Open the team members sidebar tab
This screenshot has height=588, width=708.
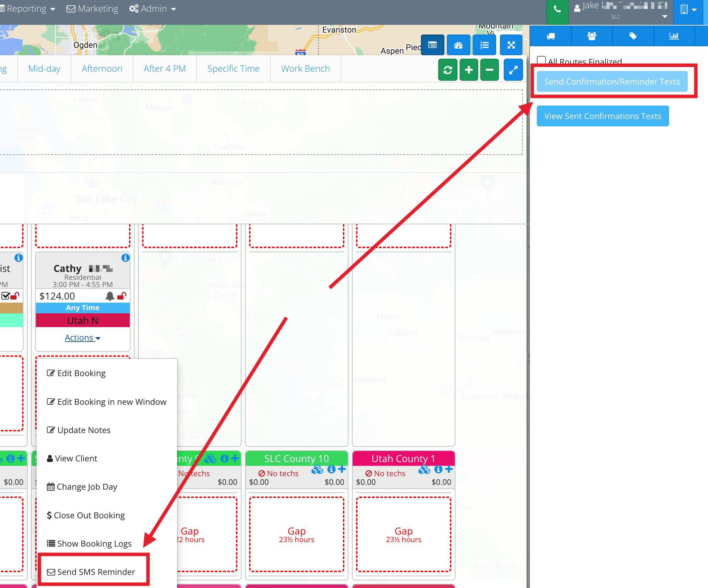click(x=592, y=36)
